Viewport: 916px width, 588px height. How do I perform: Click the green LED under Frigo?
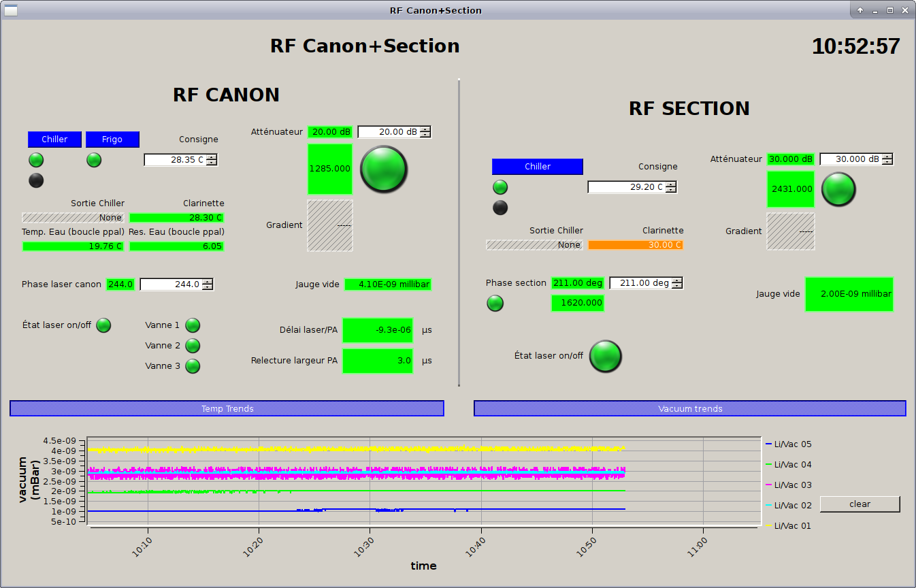click(94, 160)
